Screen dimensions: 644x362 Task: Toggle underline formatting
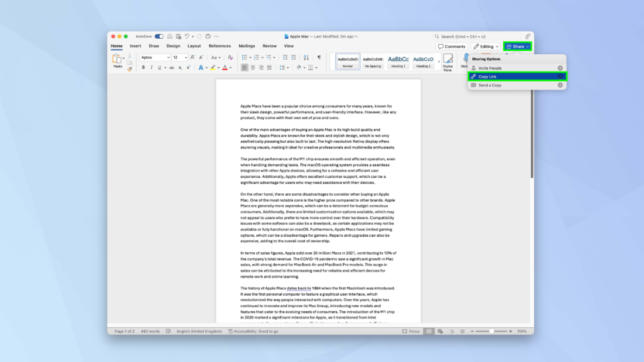pyautogui.click(x=159, y=68)
